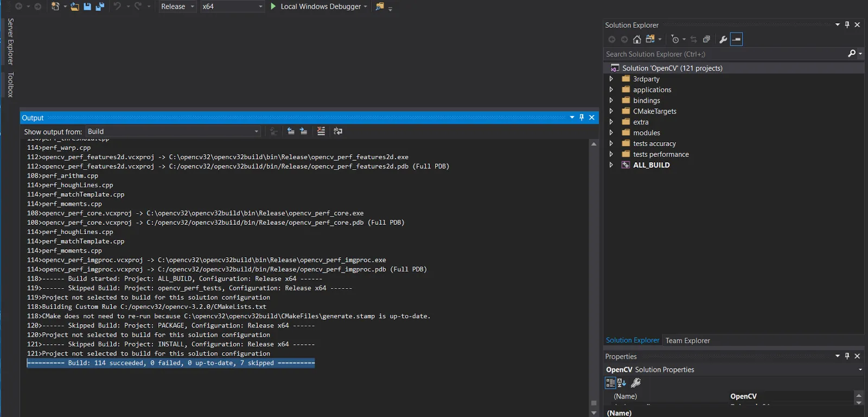
Task: Select the 'tests performance' folder
Action: pyautogui.click(x=661, y=154)
